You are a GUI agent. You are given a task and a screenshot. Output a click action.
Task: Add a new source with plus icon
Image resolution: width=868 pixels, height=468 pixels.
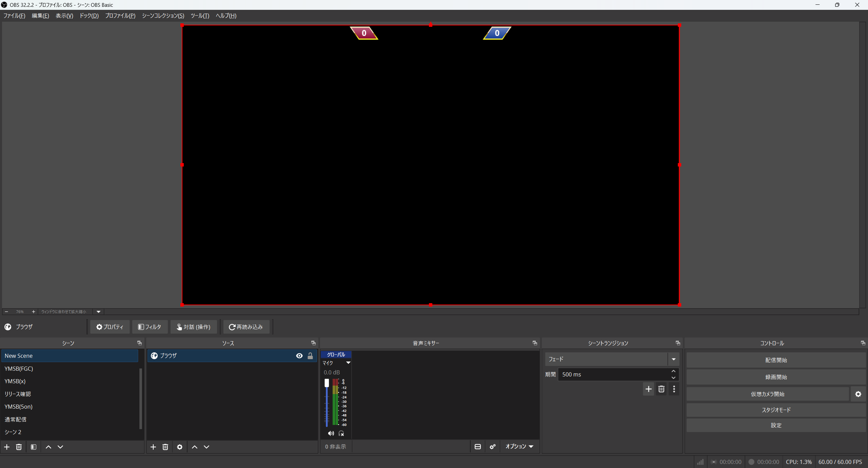tap(153, 447)
